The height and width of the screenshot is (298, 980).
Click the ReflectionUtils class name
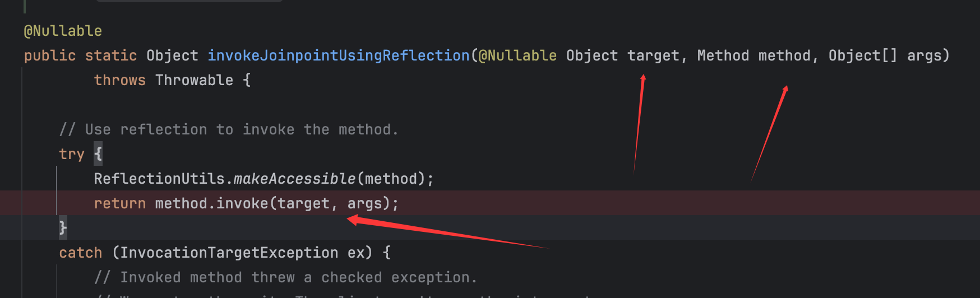[x=159, y=179]
